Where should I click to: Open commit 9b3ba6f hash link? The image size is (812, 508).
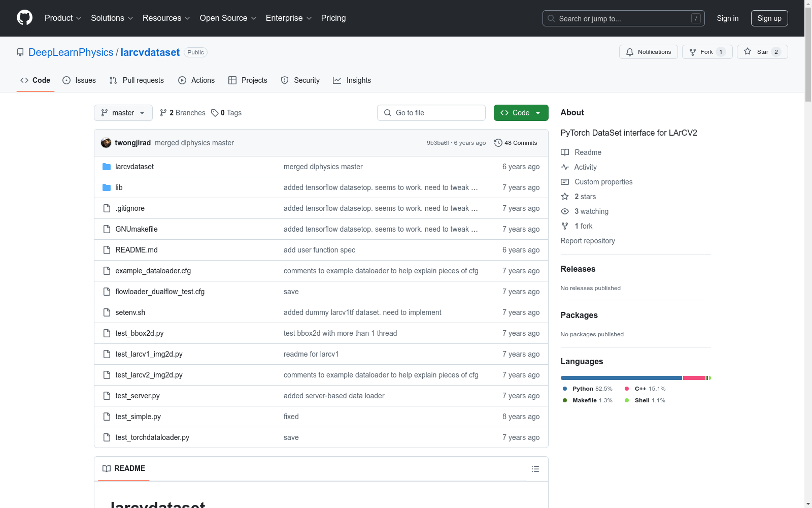click(438, 143)
